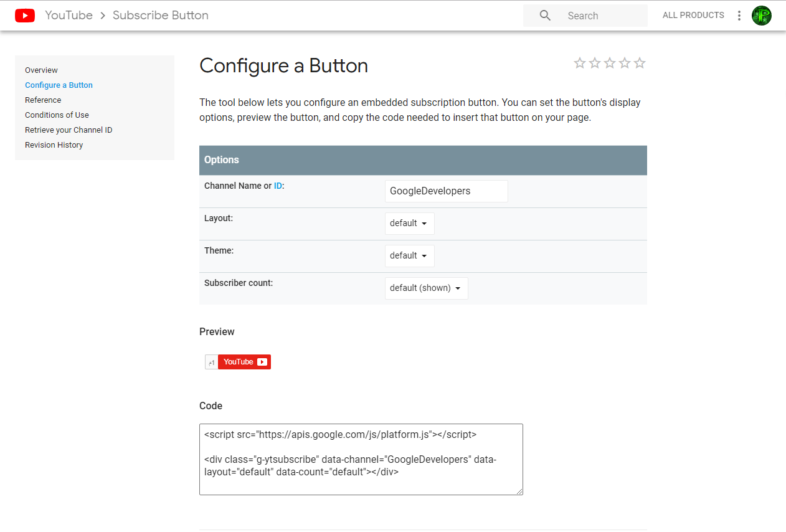786x532 pixels.
Task: Click the Code section label
Action: (x=211, y=406)
